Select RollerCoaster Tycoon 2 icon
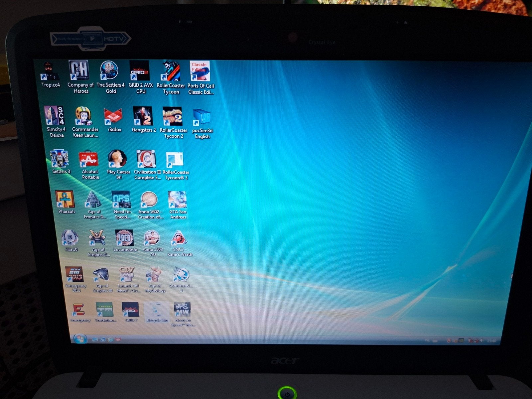This screenshot has width=532, height=399. pyautogui.click(x=173, y=123)
